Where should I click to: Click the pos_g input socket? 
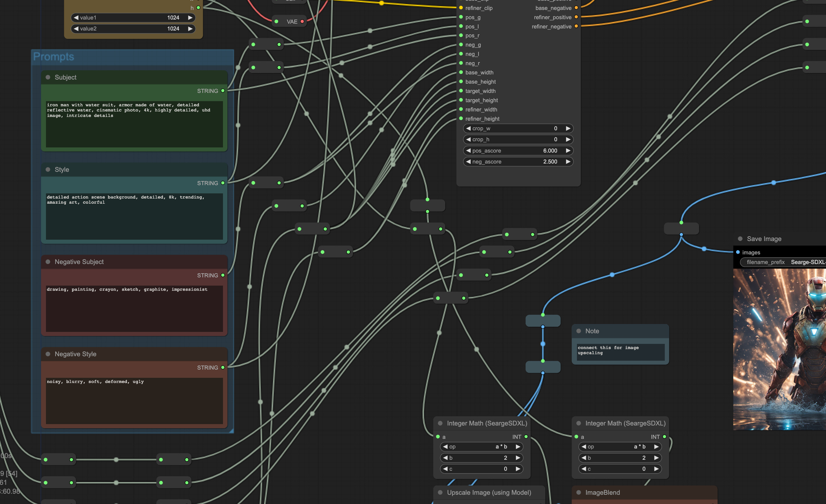point(461,17)
